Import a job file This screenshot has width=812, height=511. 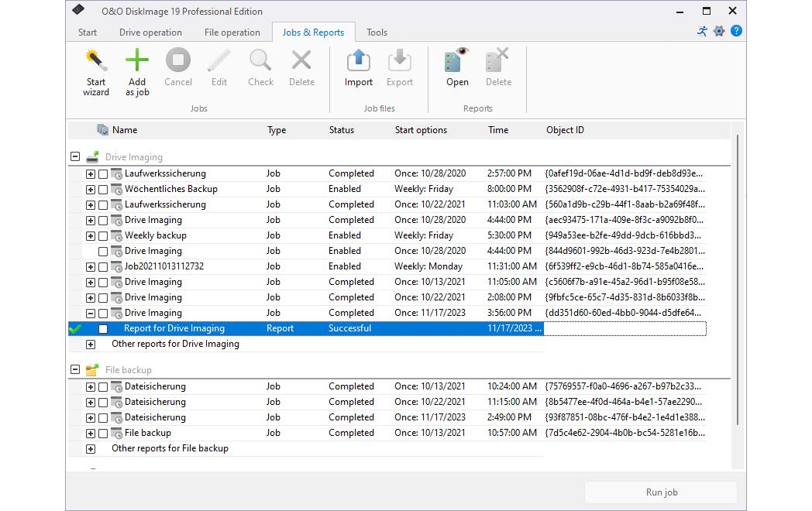point(359,68)
